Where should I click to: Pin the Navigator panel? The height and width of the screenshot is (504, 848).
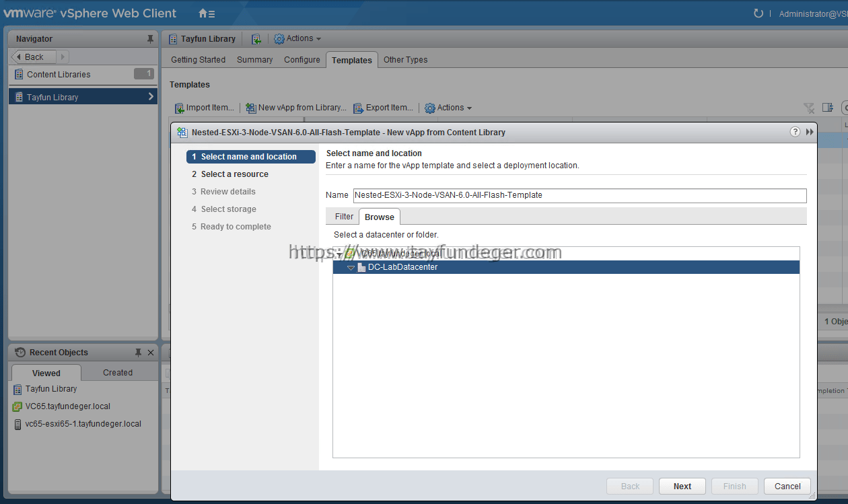click(150, 39)
